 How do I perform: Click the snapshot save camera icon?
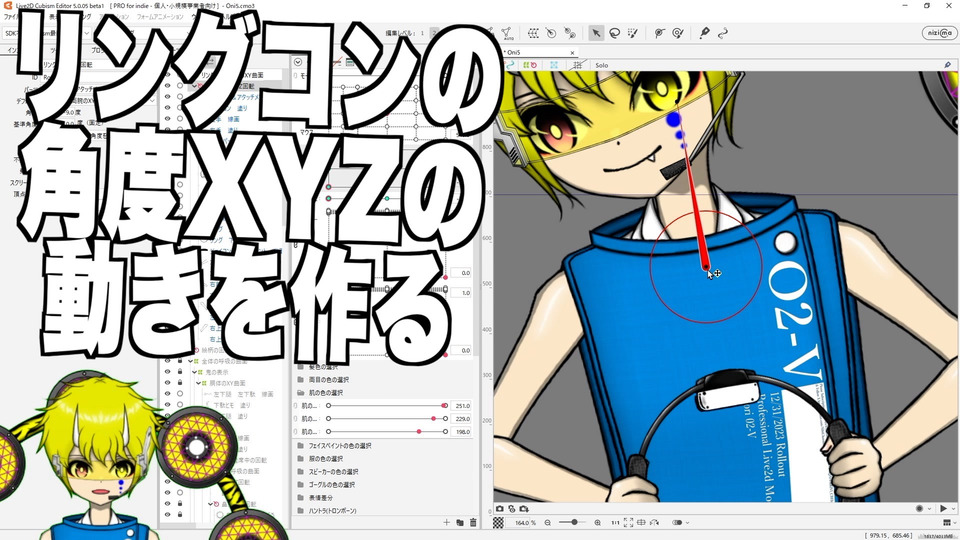coord(524,509)
